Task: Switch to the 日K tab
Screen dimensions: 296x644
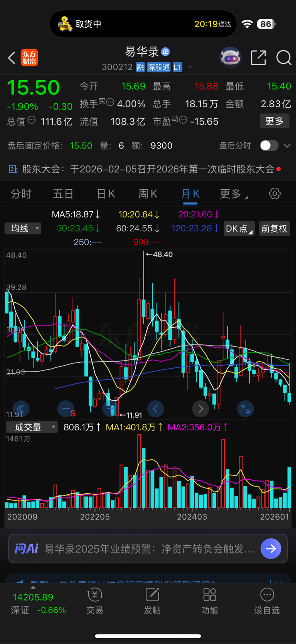Action: click(x=106, y=194)
